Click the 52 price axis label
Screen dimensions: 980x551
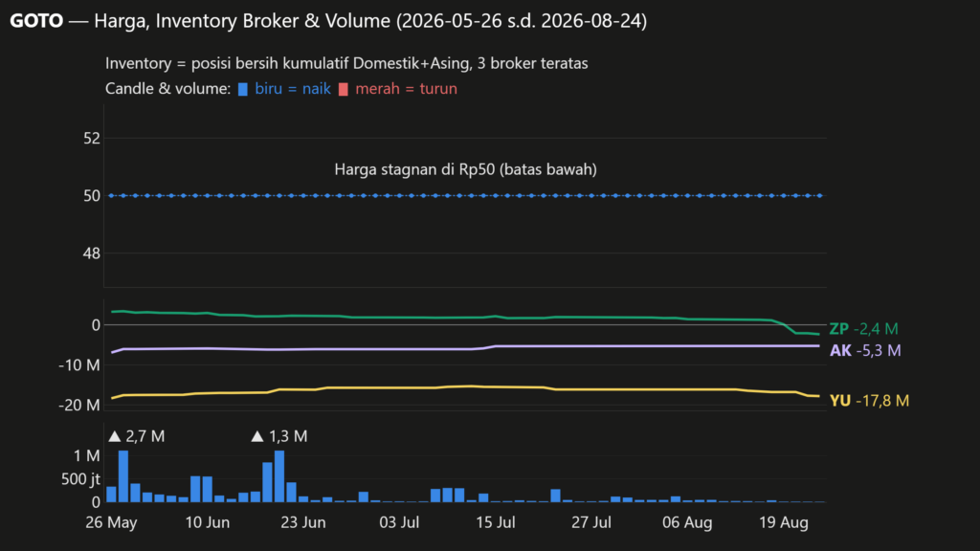92,139
